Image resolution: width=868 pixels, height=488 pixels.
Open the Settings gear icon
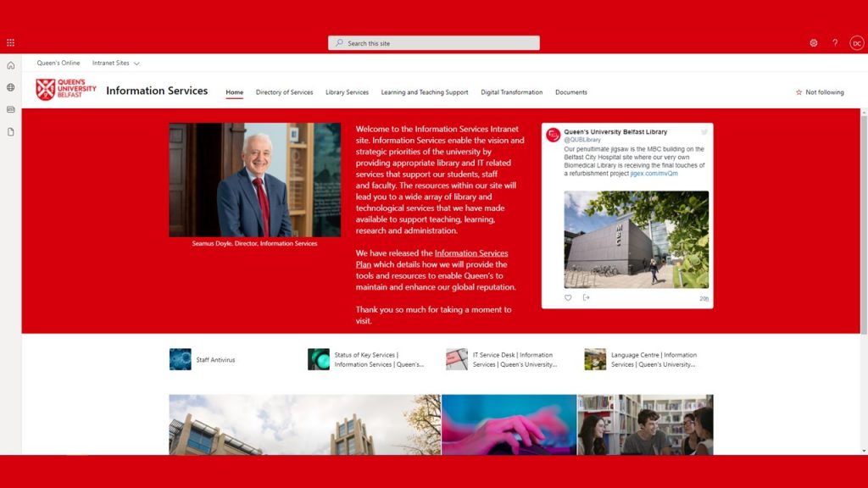tap(814, 42)
